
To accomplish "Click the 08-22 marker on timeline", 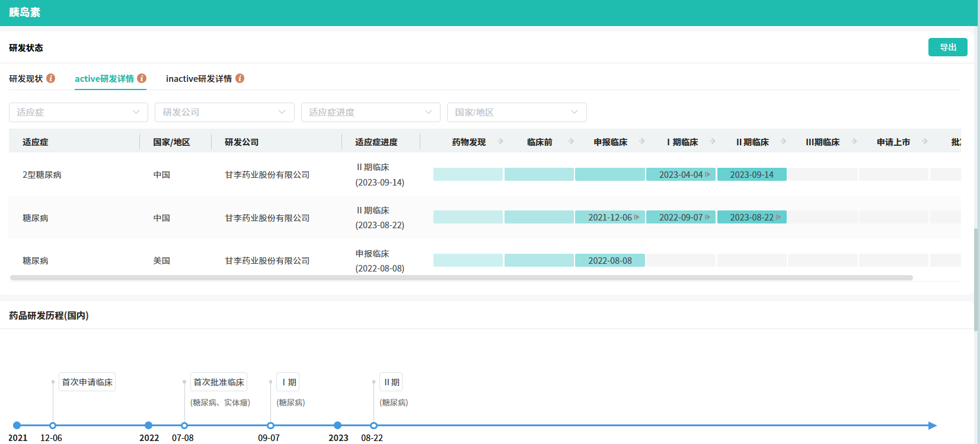I will tap(374, 426).
